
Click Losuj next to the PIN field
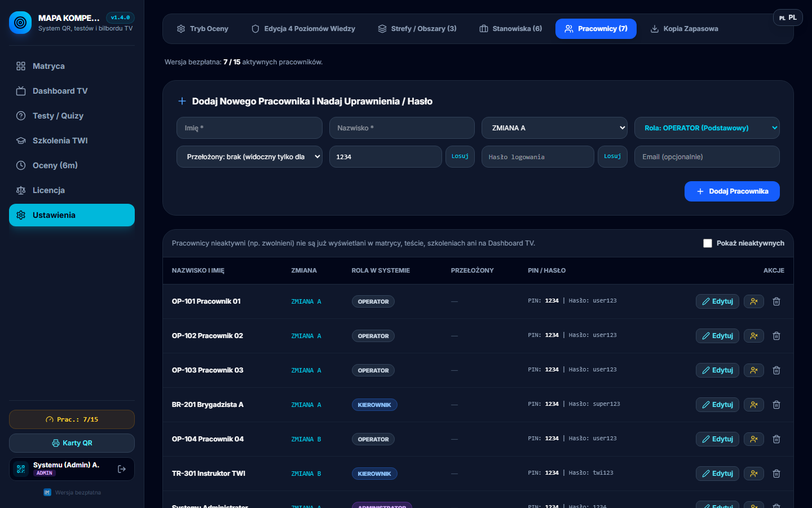tap(460, 156)
